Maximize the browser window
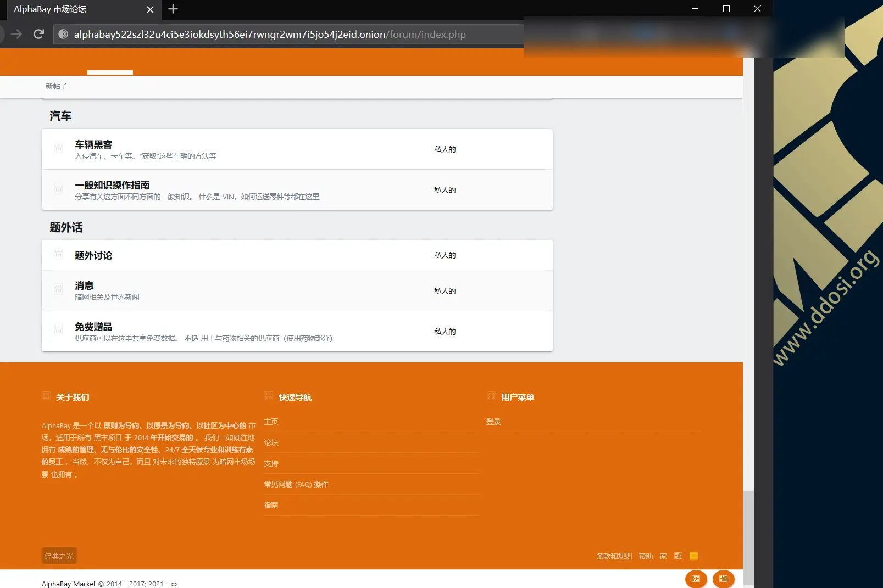Viewport: 883px width, 588px height. point(726,9)
